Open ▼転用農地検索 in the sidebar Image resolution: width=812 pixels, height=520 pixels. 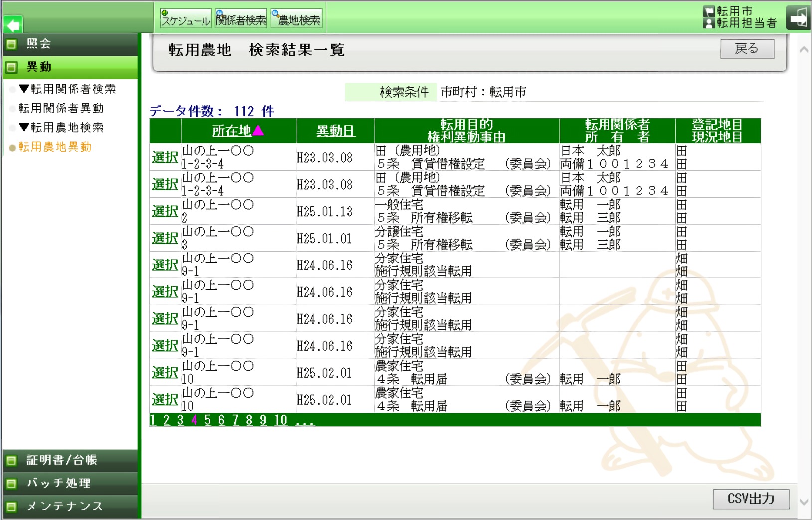(x=61, y=127)
